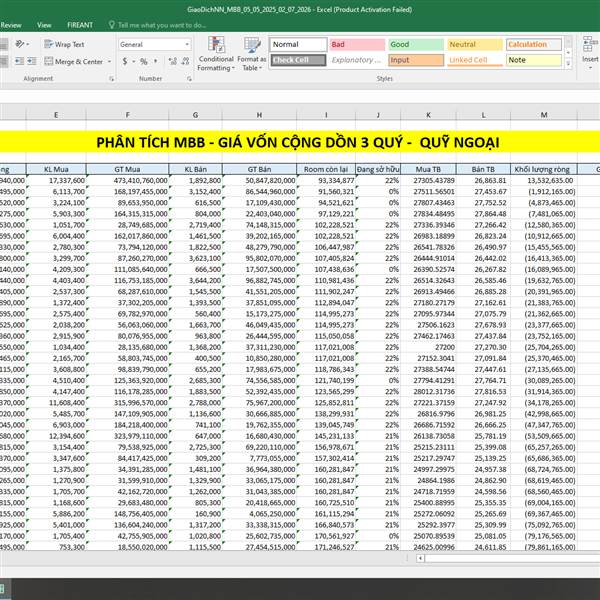
Task: Open the Merge & Center dropdown arrow
Action: (109, 62)
